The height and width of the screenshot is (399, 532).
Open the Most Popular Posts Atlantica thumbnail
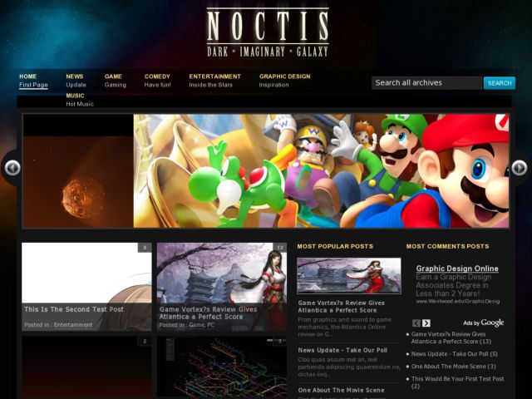tap(349, 275)
